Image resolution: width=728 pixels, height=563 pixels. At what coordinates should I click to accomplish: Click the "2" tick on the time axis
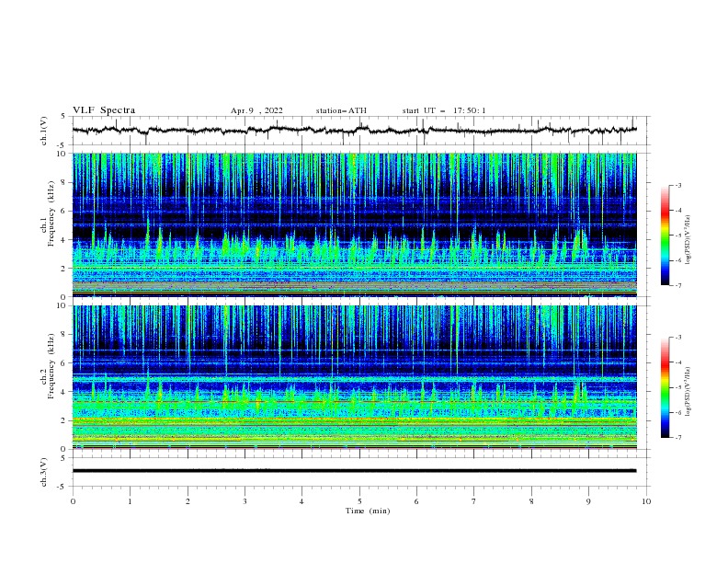(x=188, y=501)
